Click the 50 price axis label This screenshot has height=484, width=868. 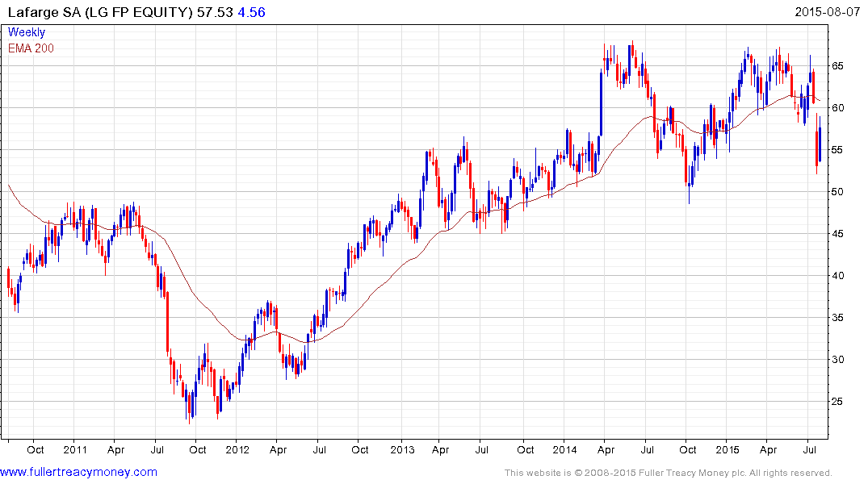(x=837, y=192)
